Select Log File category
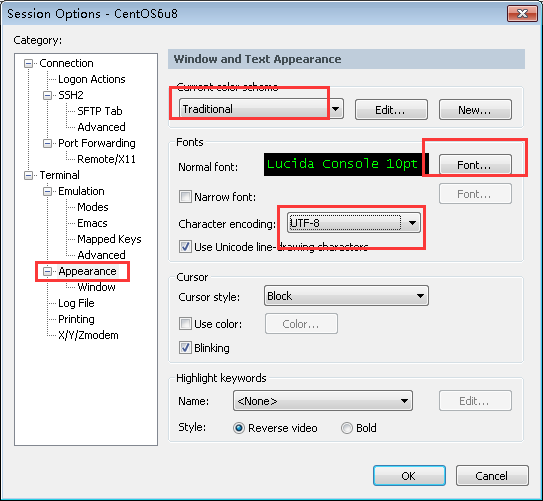 coord(76,303)
